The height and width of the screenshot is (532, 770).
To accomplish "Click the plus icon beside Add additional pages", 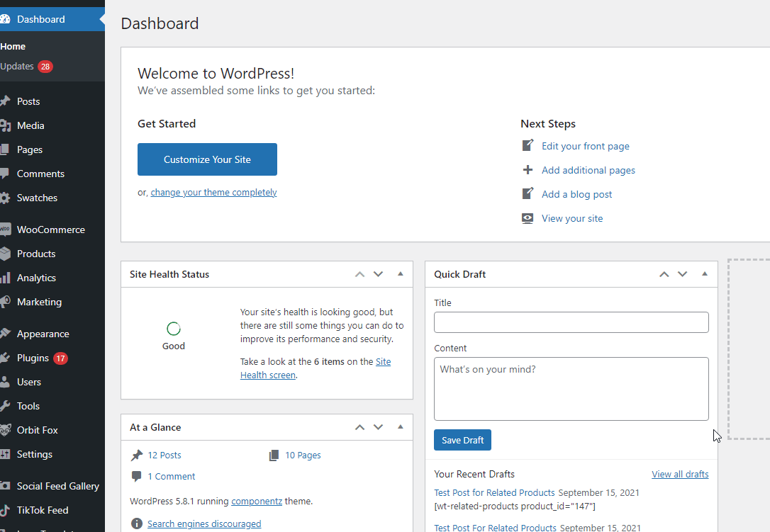I will pyautogui.click(x=528, y=170).
